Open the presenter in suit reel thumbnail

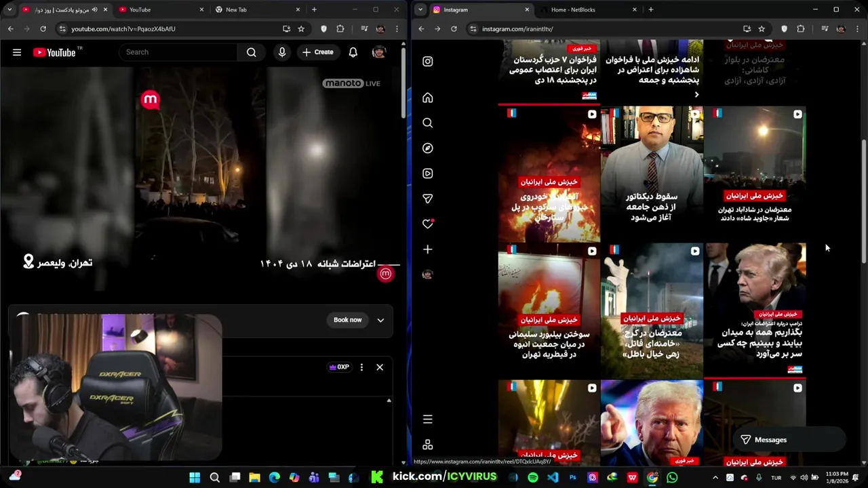coord(652,174)
